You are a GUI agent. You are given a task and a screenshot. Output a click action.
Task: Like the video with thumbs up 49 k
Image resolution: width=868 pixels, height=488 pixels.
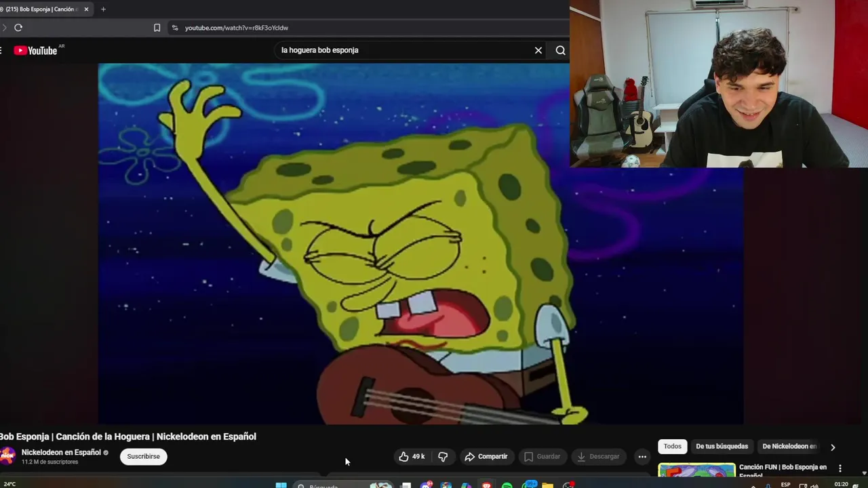pyautogui.click(x=412, y=457)
